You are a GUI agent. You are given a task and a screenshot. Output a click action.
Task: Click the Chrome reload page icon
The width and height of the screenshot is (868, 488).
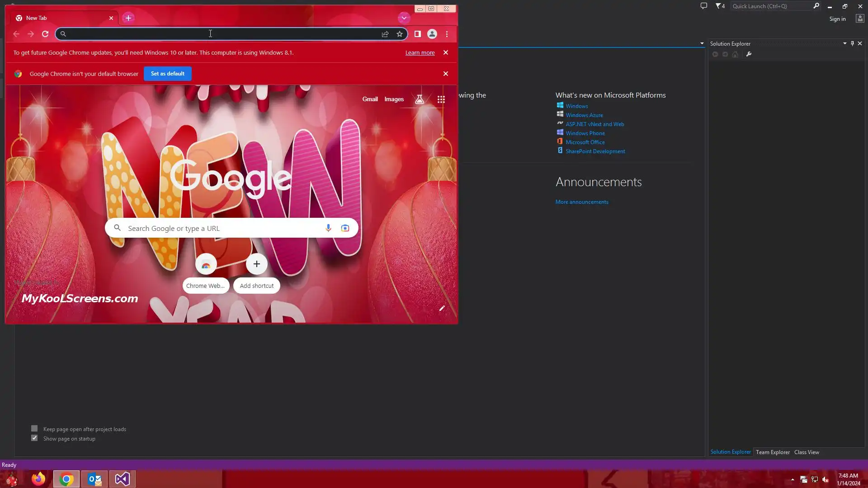[x=45, y=34]
